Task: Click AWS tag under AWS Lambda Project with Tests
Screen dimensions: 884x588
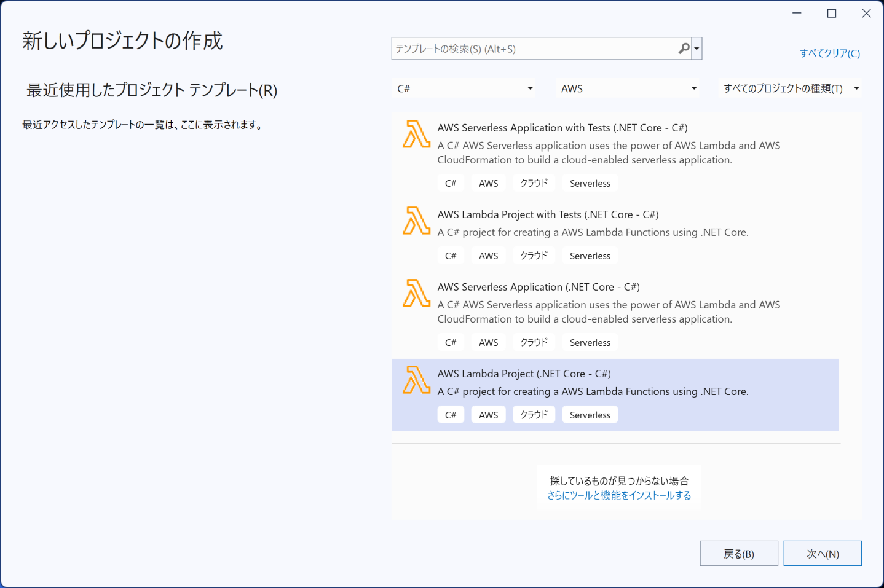Action: [489, 256]
